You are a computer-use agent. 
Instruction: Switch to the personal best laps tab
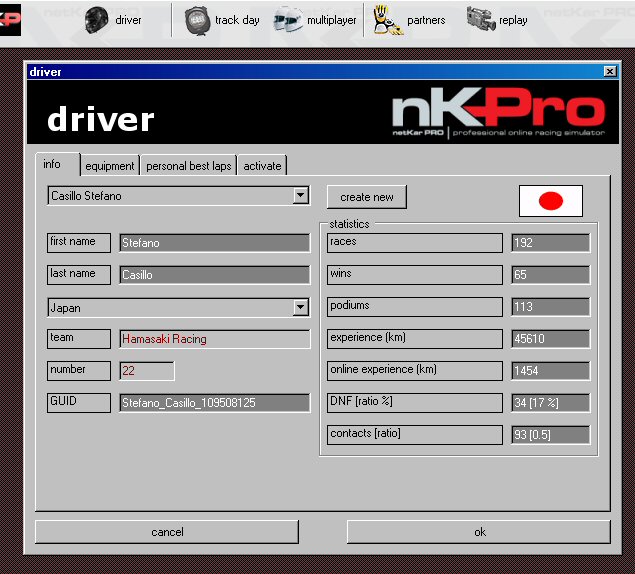(189, 166)
